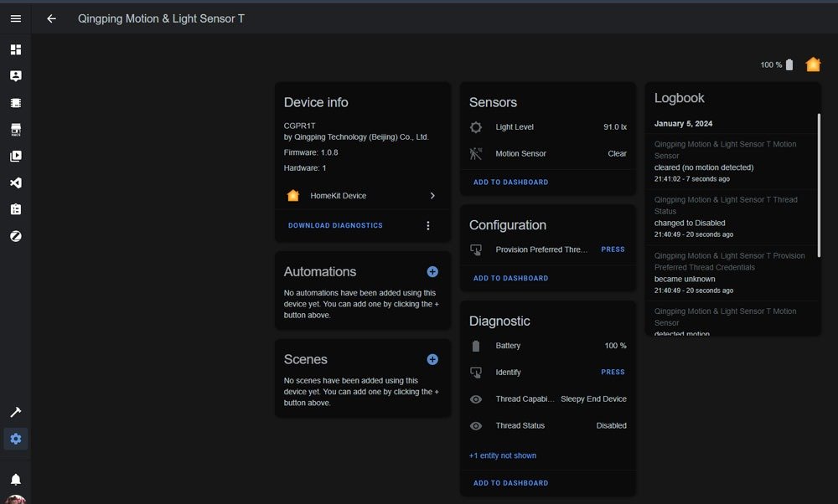Open the Visual Studio Code sidebar icon
The width and height of the screenshot is (838, 504).
click(16, 183)
